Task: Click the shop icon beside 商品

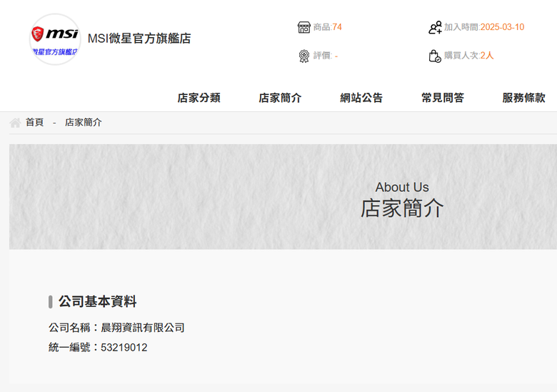Action: 303,27
